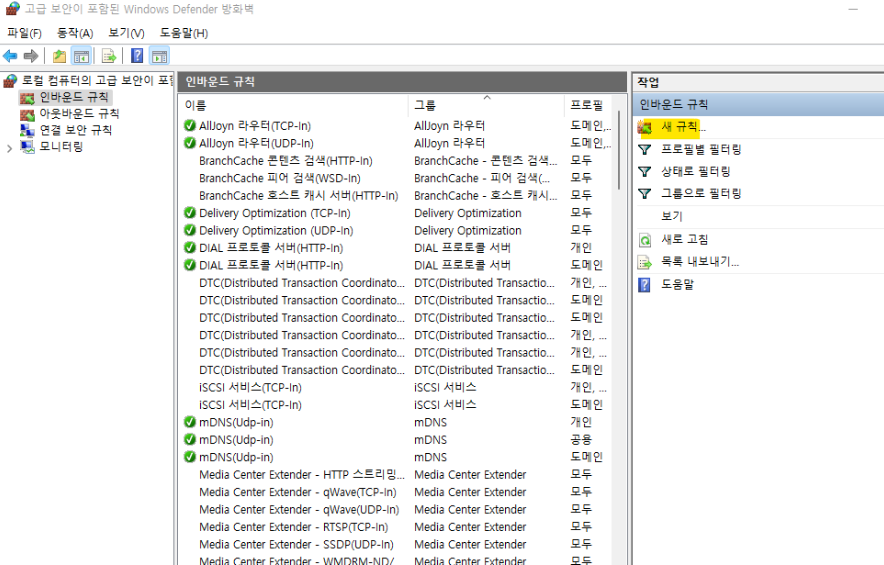Viewport: 884px width, 565px height.
Task: Open 상태로 필터링 action
Action: [x=696, y=171]
